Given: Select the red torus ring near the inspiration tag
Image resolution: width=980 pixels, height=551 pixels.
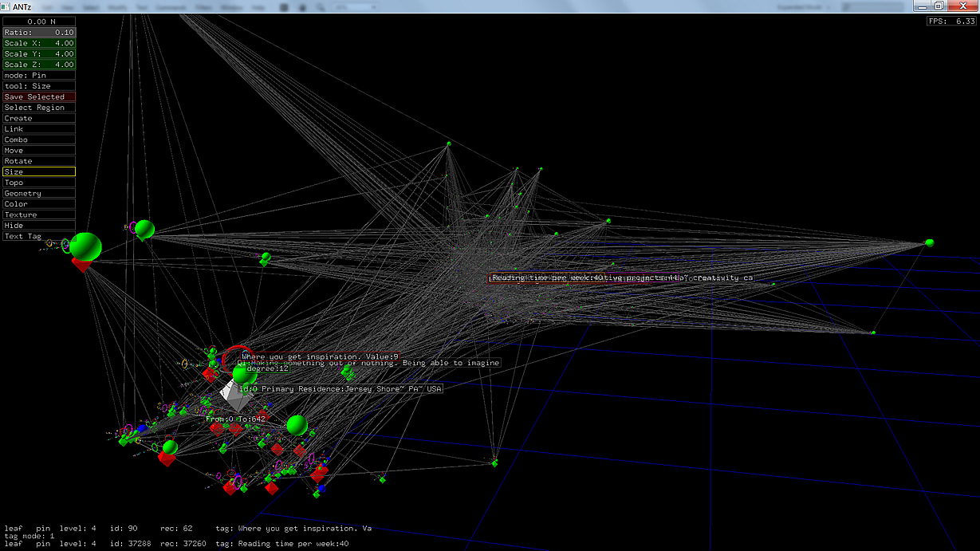Looking at the screenshot, I should pos(236,356).
